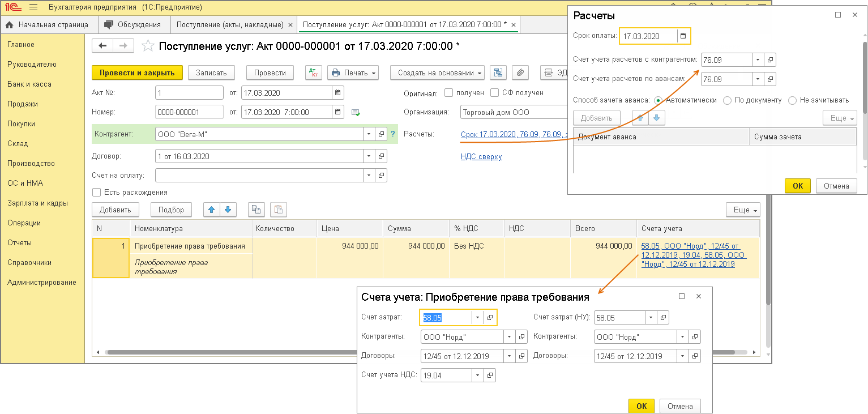This screenshot has width=868, height=414.
Task: Show Дт/Кт postings icon
Action: tap(313, 72)
